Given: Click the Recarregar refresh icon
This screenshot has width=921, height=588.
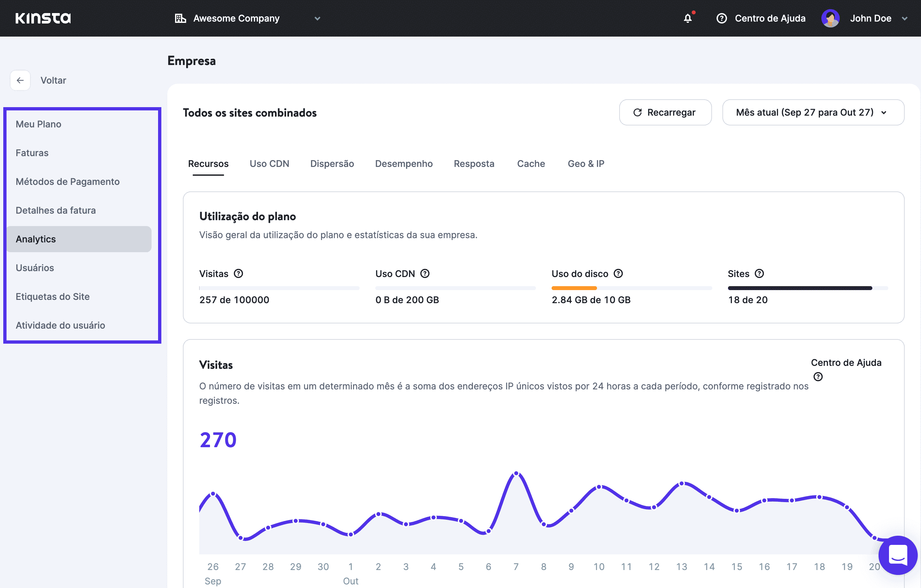Looking at the screenshot, I should coord(638,112).
